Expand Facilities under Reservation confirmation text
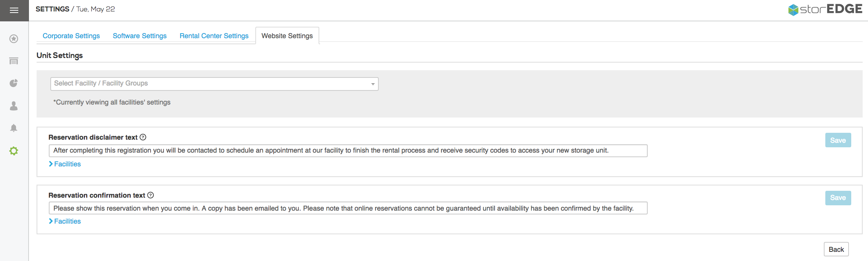Screen dimensions: 868x261 [65, 221]
